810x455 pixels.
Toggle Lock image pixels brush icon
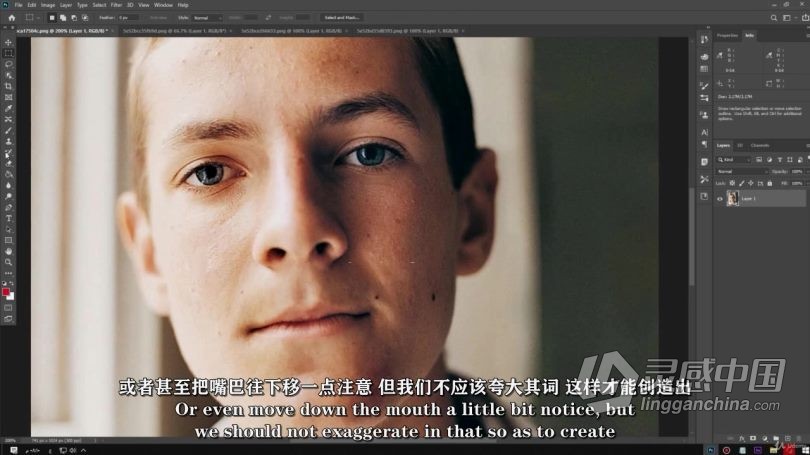[x=742, y=183]
